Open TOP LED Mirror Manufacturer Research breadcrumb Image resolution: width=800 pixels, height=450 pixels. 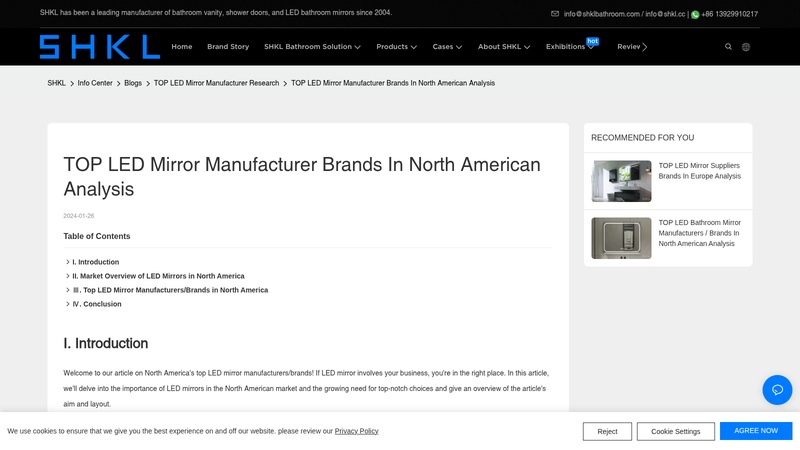click(x=216, y=83)
